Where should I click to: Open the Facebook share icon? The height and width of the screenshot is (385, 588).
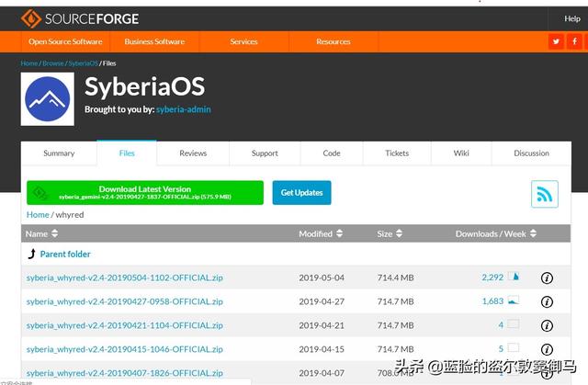pyautogui.click(x=574, y=41)
